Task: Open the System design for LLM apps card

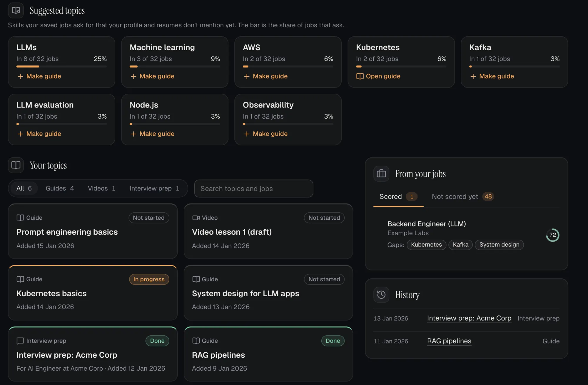Action: 268,293
